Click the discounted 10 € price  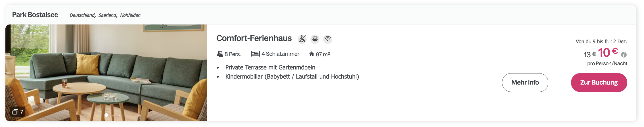[608, 52]
